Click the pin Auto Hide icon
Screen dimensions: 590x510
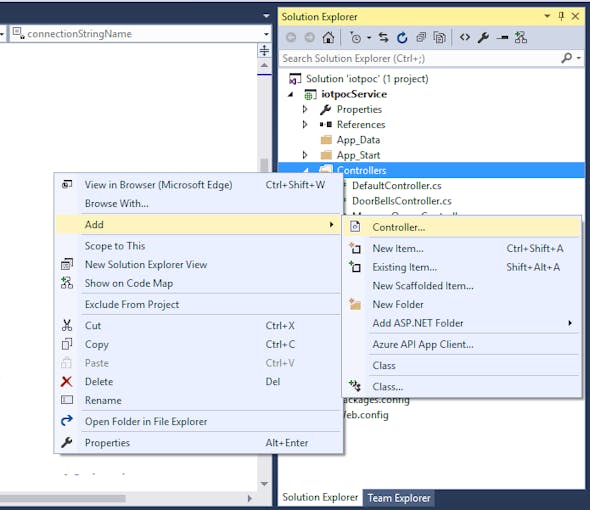tap(561, 16)
